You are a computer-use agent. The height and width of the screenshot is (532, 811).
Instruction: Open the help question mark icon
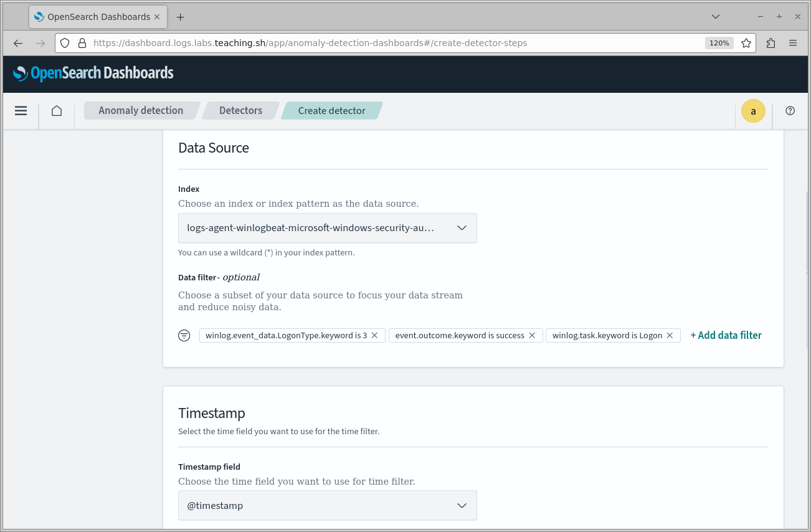790,111
